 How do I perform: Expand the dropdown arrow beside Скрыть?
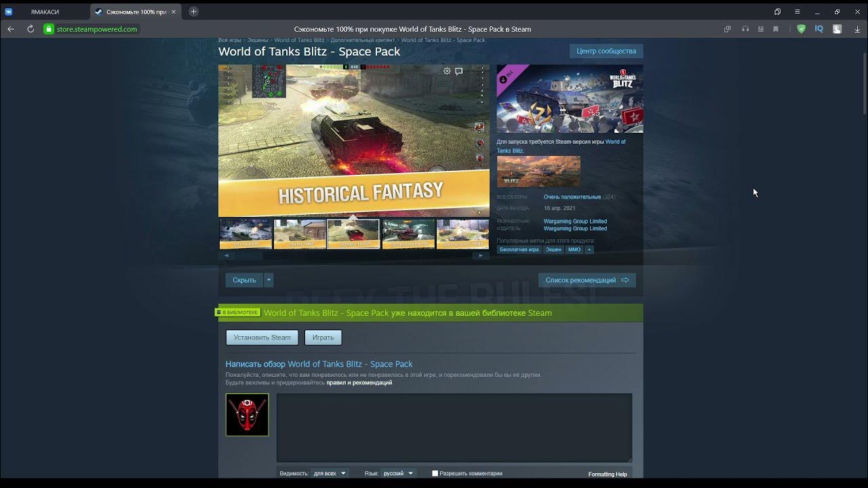pos(269,280)
